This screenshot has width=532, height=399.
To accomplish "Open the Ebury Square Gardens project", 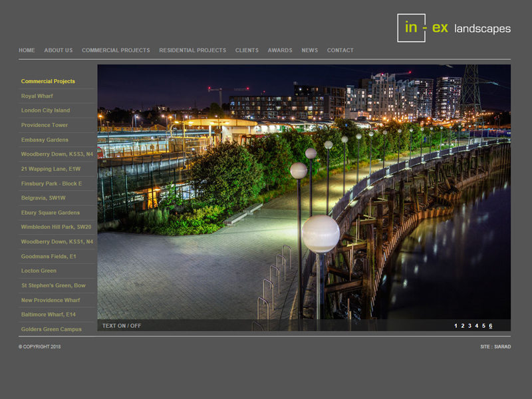I will coord(50,213).
